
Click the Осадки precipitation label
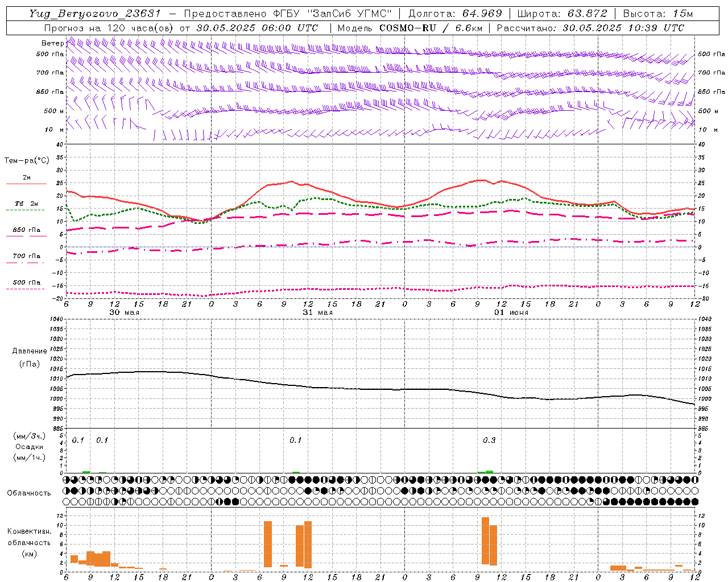[x=30, y=447]
